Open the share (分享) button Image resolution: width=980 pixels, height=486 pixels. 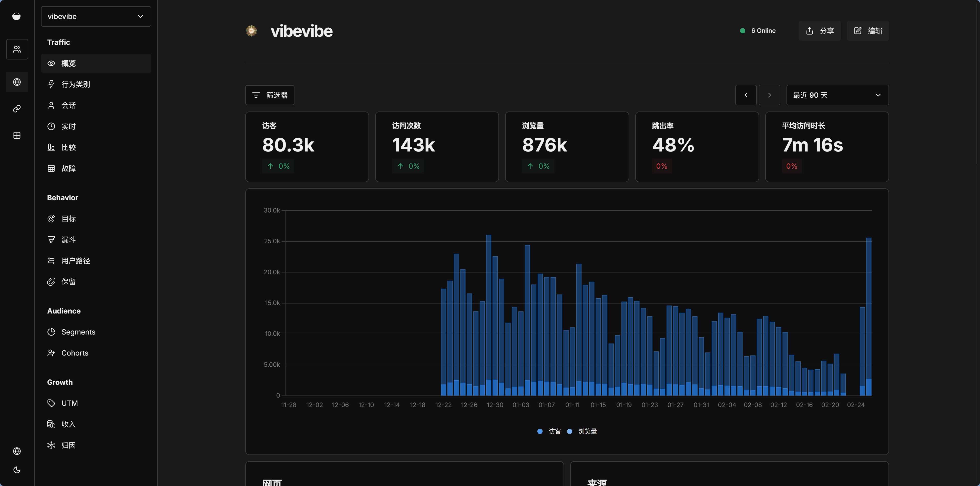tap(820, 31)
